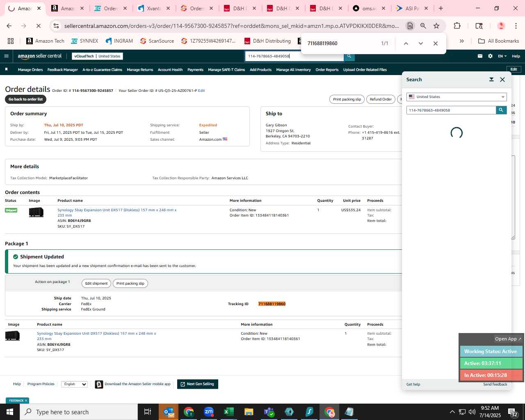Open the bookmarks apps grid icon

[11, 41]
